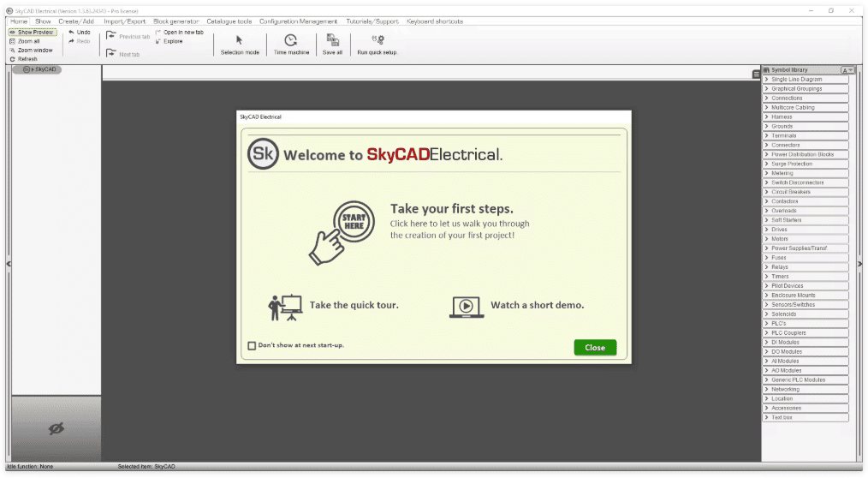Expand the Connections category

click(806, 98)
